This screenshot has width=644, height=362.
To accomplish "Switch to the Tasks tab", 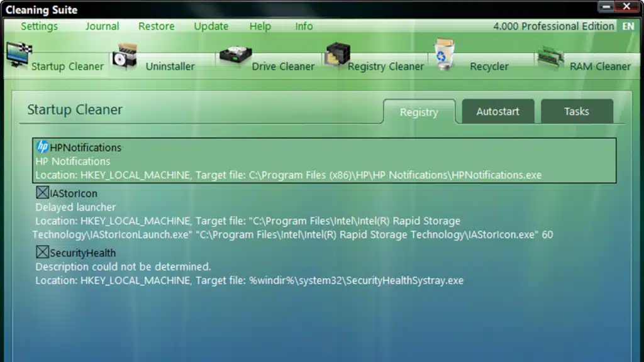I will coord(577,111).
